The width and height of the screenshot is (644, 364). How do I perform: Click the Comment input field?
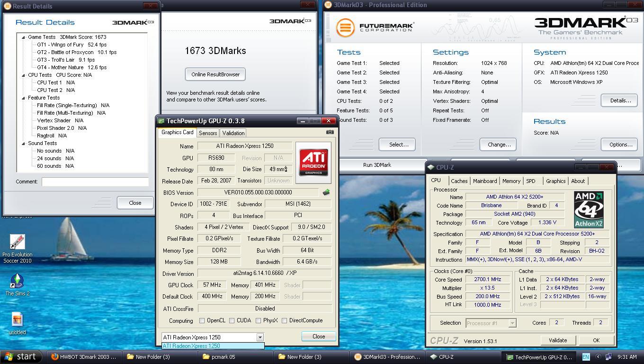click(x=95, y=182)
